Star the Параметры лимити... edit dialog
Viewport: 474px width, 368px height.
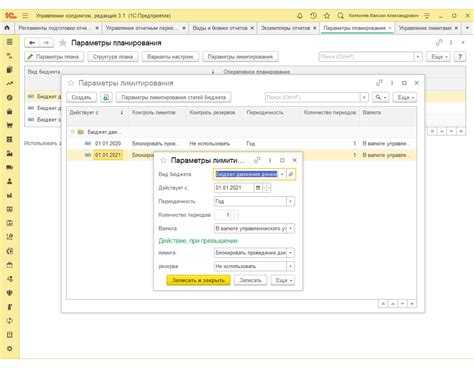(x=163, y=160)
